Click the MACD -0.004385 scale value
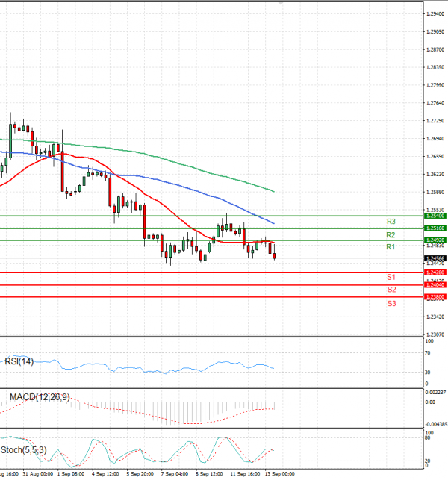The height and width of the screenshot is (480, 448). pos(436,424)
